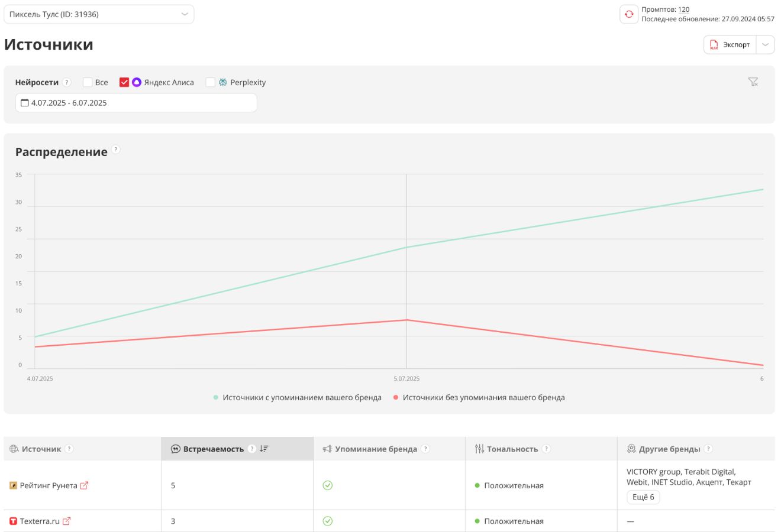Open the date range picker 4.07.2025 - 6.07.2025
Viewport: 781px width, 532px height.
pyautogui.click(x=136, y=103)
